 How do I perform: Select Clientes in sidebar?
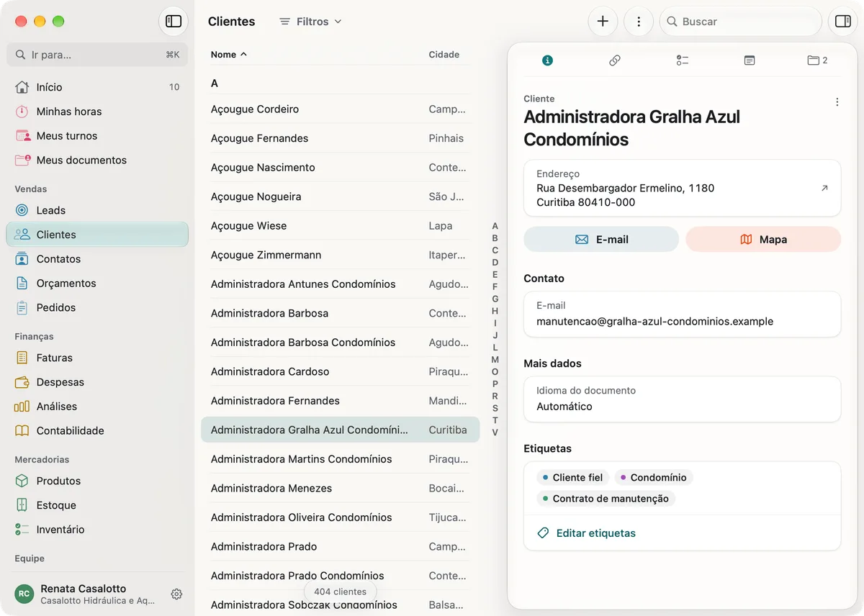97,235
